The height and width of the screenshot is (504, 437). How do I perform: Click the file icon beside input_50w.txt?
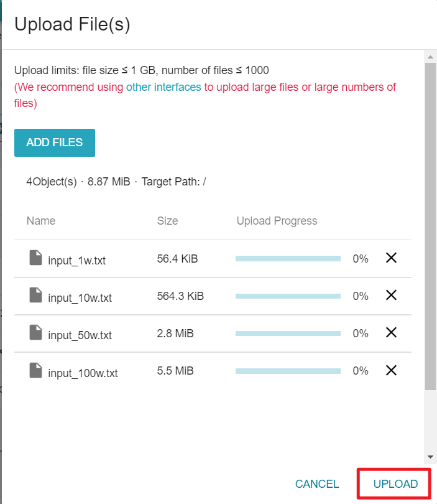[35, 332]
